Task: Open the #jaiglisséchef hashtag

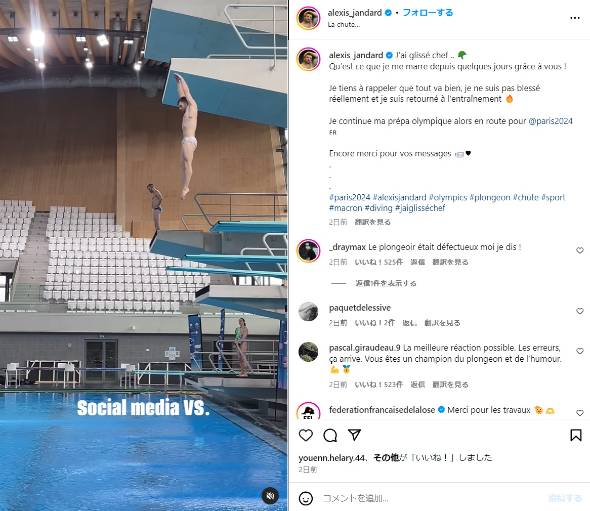Action: click(x=420, y=208)
